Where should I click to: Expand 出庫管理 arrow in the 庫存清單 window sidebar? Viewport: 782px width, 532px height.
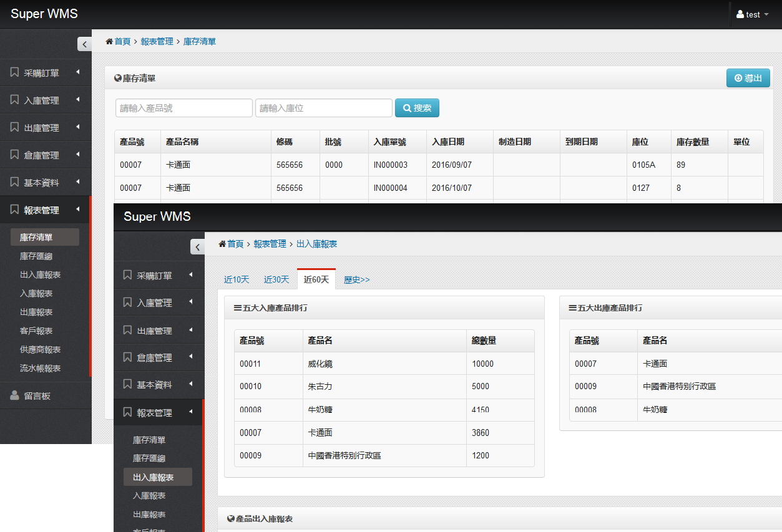pos(78,127)
